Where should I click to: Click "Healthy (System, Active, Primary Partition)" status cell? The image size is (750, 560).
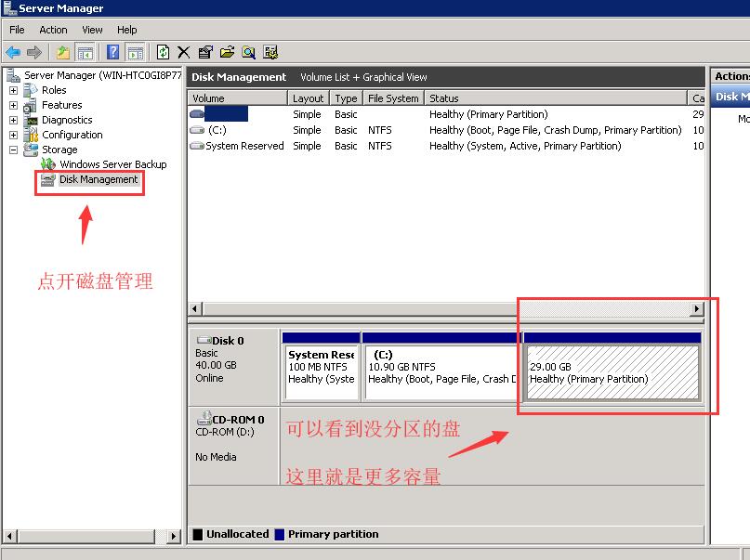(x=525, y=146)
